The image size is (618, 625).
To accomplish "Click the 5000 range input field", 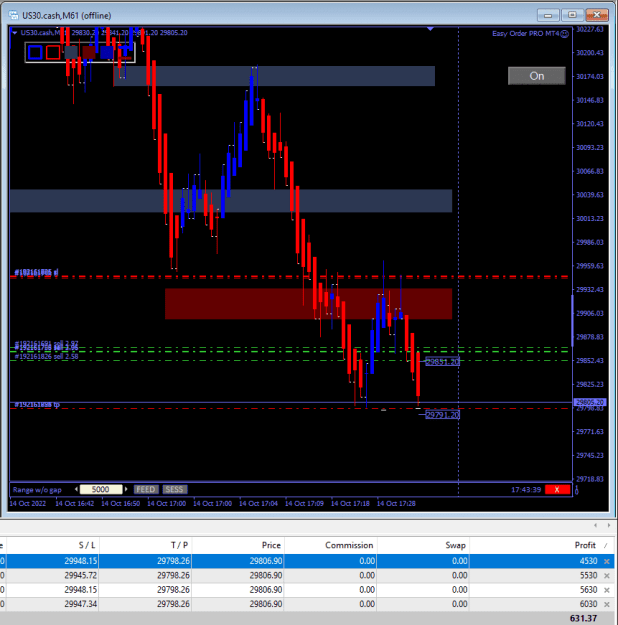I will click(x=101, y=489).
